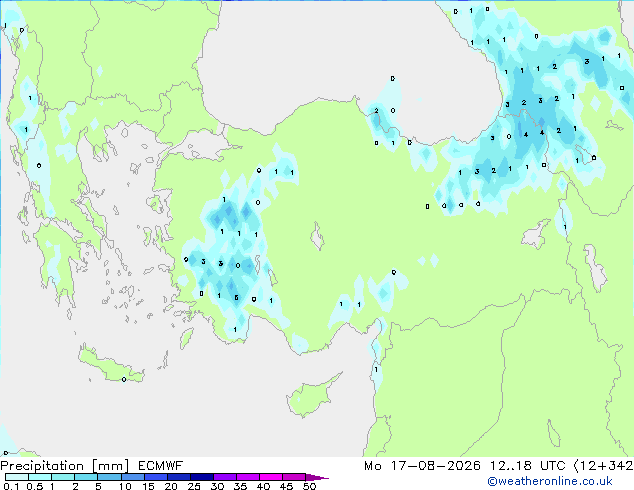Screen dimensions: 634x490
Task: Select the 40 mm magenta legend swatch
Action: [271, 477]
